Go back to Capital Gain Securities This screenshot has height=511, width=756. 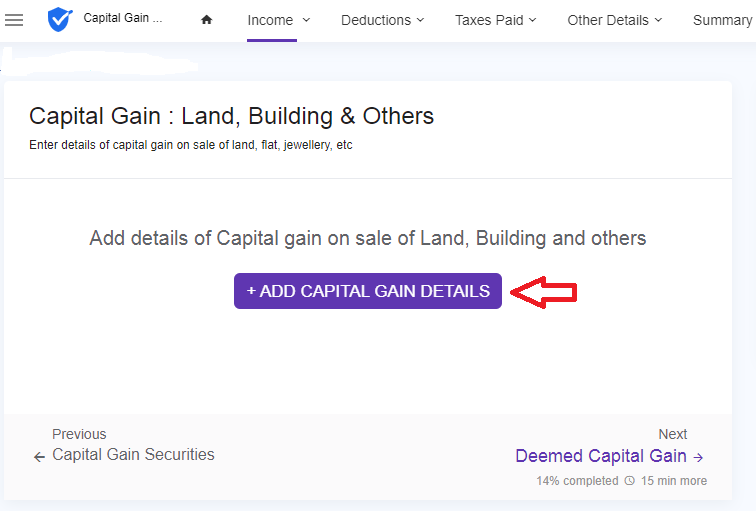pos(133,455)
